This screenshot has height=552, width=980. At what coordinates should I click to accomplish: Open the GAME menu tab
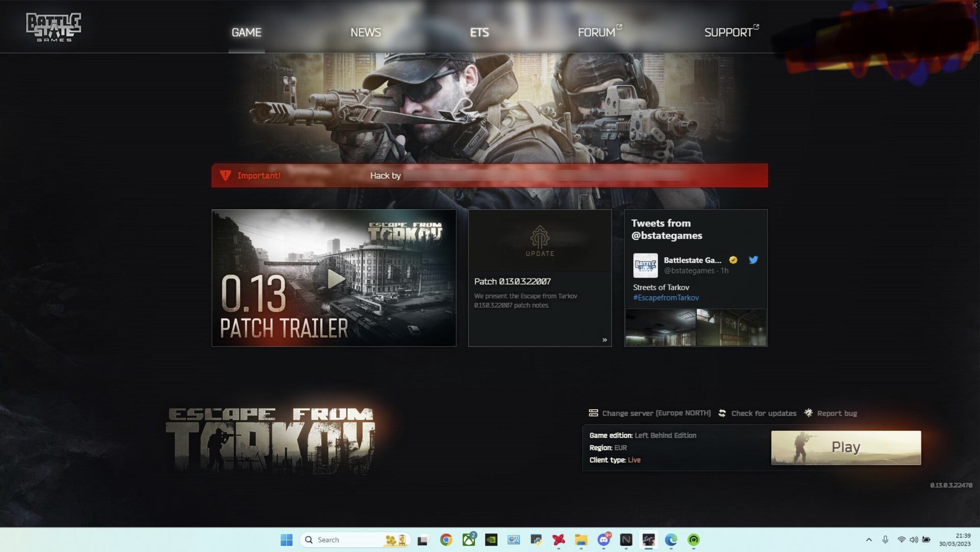[246, 32]
